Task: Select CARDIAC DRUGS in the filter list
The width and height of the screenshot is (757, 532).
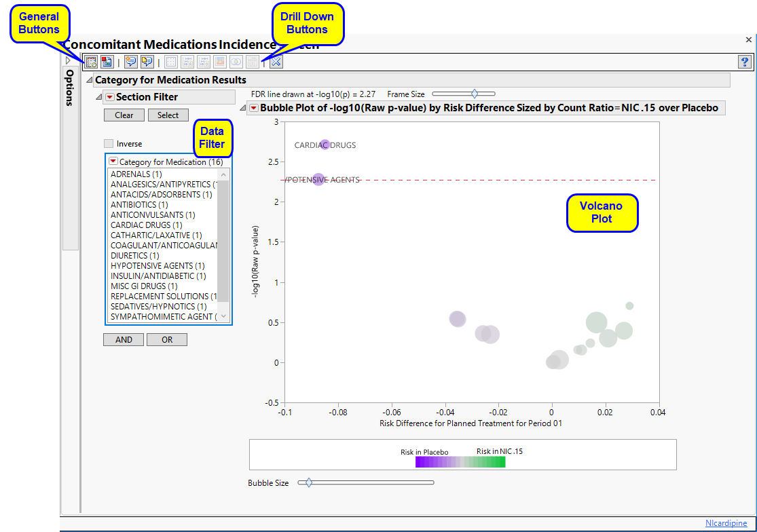Action: click(x=146, y=225)
